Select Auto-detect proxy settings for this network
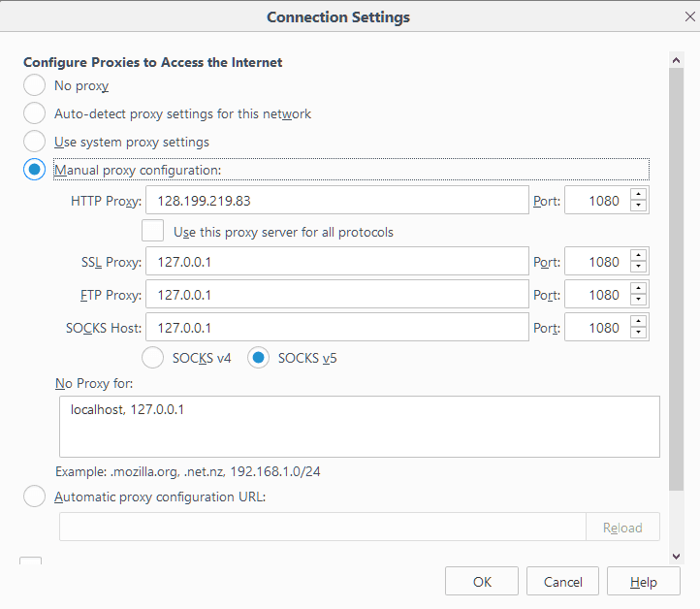This screenshot has height=609, width=700. (34, 112)
